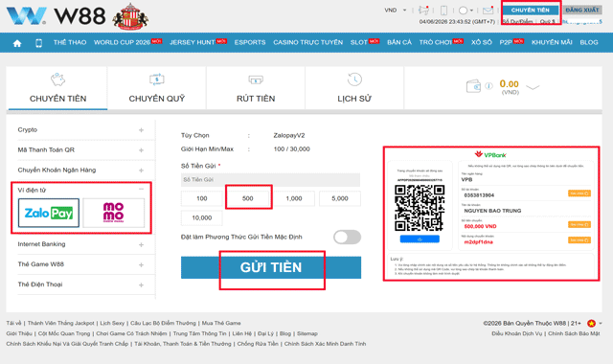Copy the account number 0353813904
Image resolution: width=613 pixels, height=364 pixels.
pos(579,193)
